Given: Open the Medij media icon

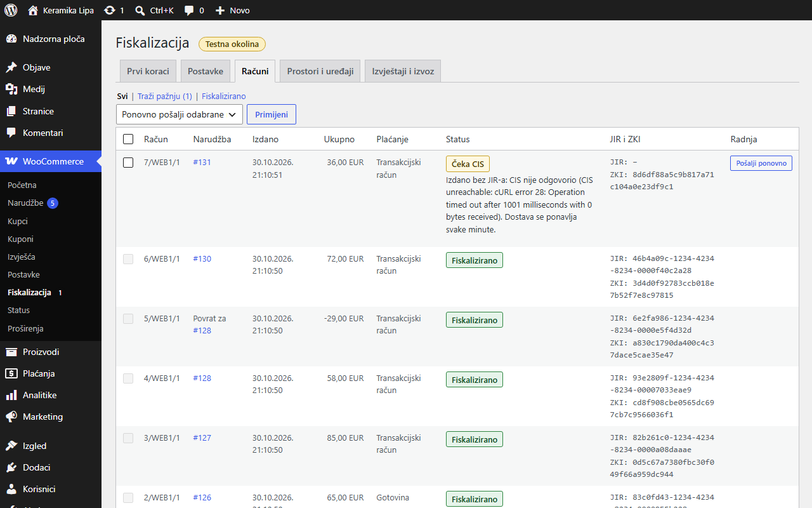Looking at the screenshot, I should [x=11, y=89].
